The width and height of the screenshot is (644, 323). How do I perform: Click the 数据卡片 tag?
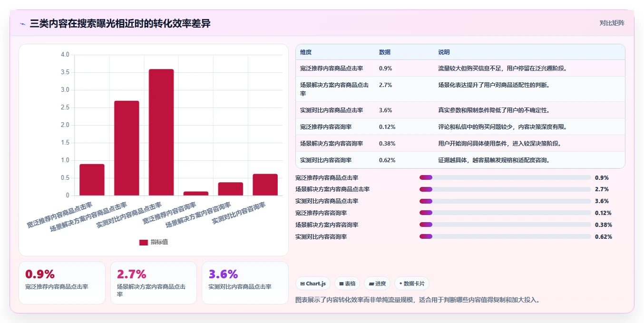pyautogui.click(x=412, y=284)
